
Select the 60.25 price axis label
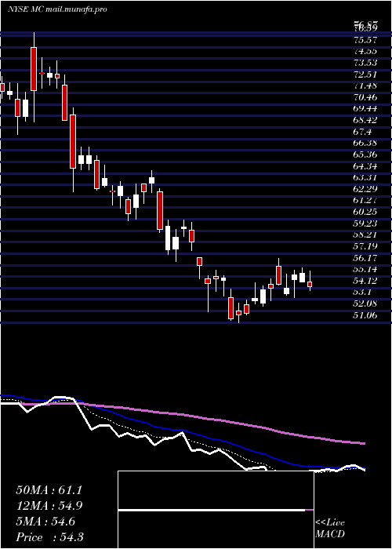click(365, 213)
